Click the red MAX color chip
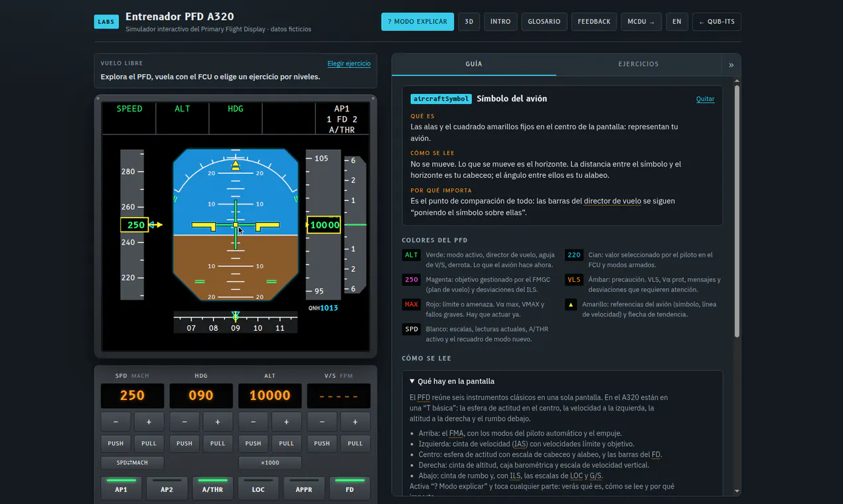The image size is (843, 504). (x=412, y=304)
